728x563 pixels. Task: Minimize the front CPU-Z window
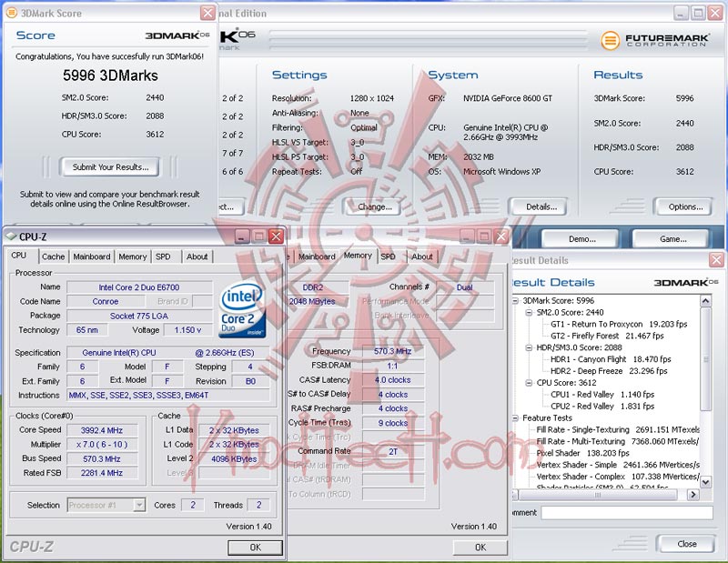(242, 236)
